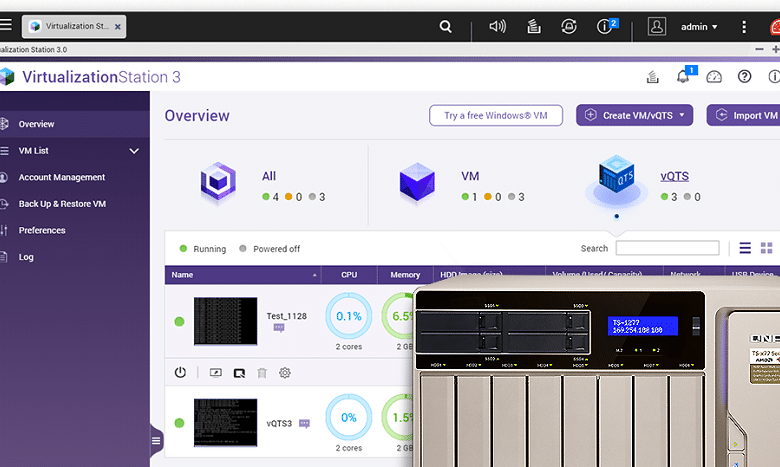Open the VM console screen icon
This screenshot has width=780, height=467.
click(x=215, y=373)
